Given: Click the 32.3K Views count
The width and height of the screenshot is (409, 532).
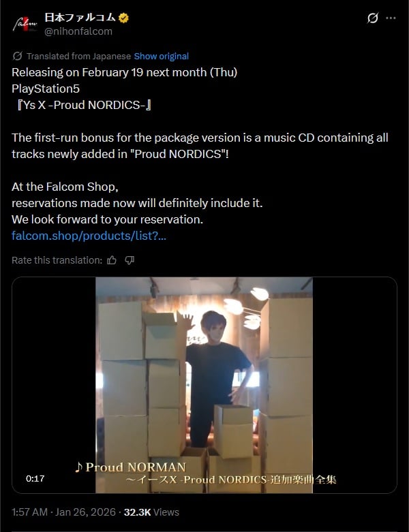Looking at the screenshot, I should 151,512.
